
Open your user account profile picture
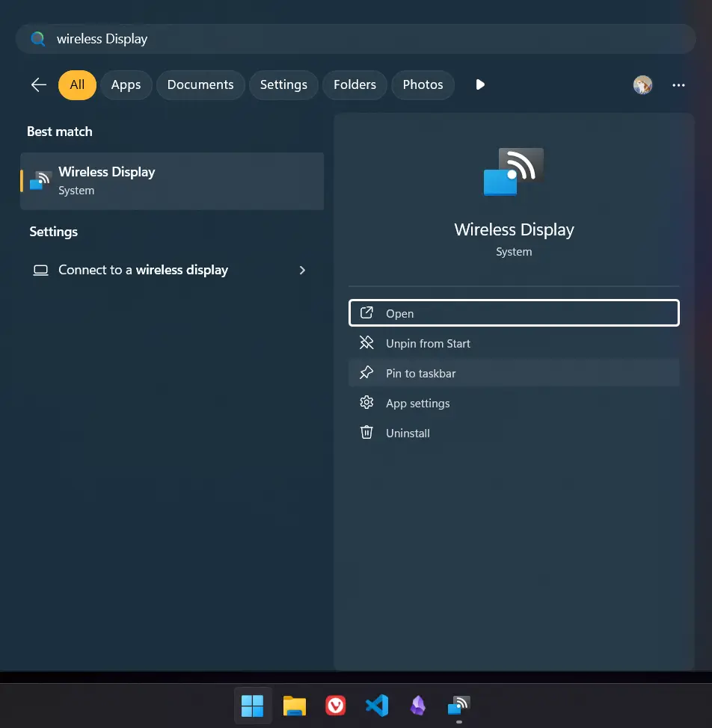(x=642, y=84)
